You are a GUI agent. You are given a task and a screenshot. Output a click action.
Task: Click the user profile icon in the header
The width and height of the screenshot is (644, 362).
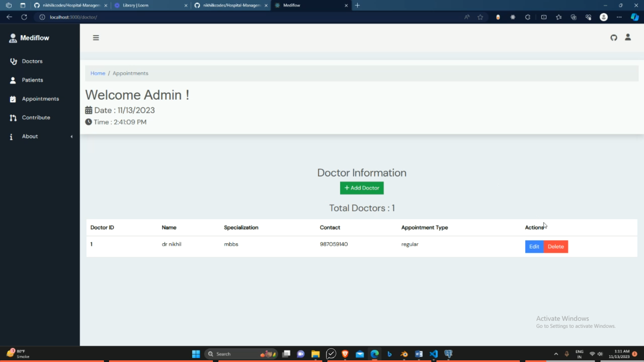[x=628, y=38]
